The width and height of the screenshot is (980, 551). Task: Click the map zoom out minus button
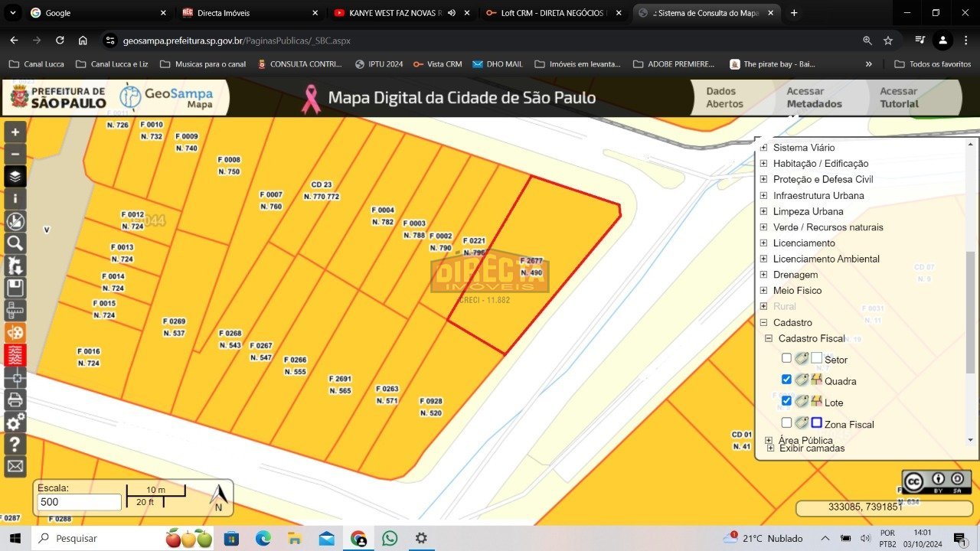pyautogui.click(x=15, y=154)
